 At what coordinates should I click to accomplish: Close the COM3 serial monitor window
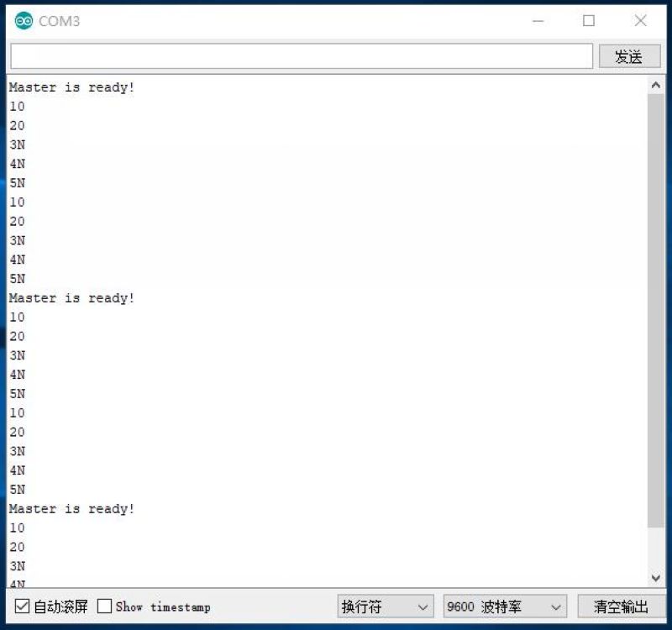point(640,20)
